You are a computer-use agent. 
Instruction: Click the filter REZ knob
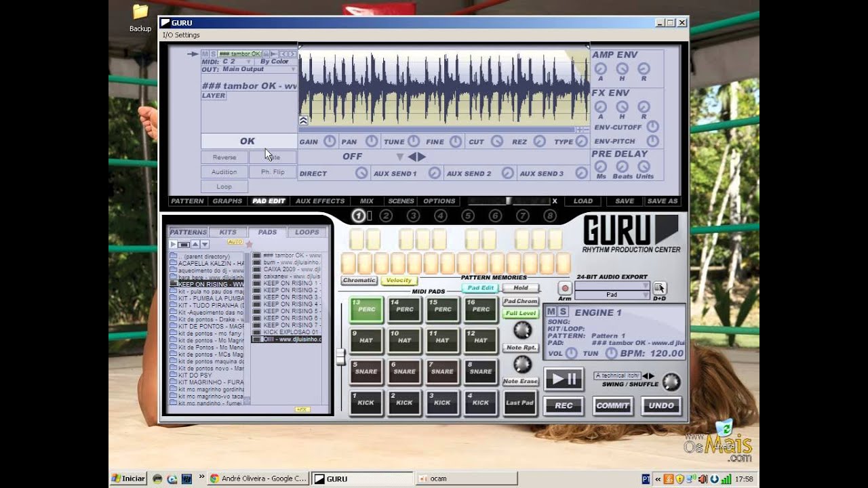tap(539, 141)
